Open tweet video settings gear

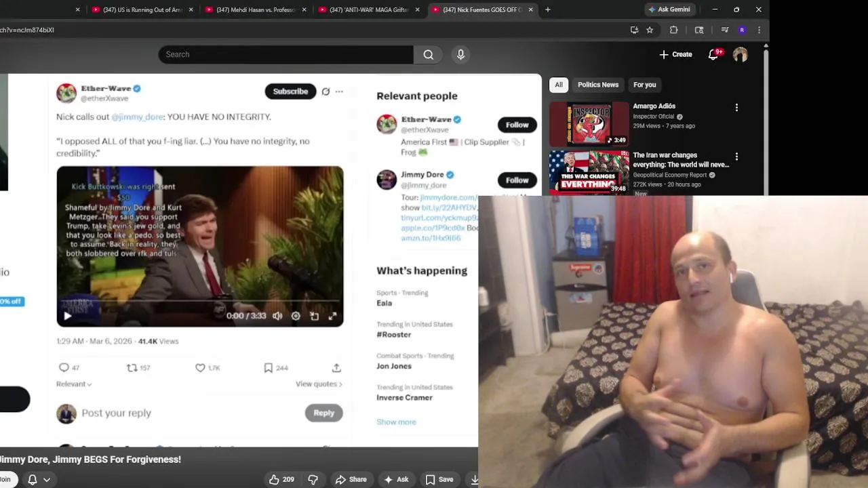click(296, 316)
